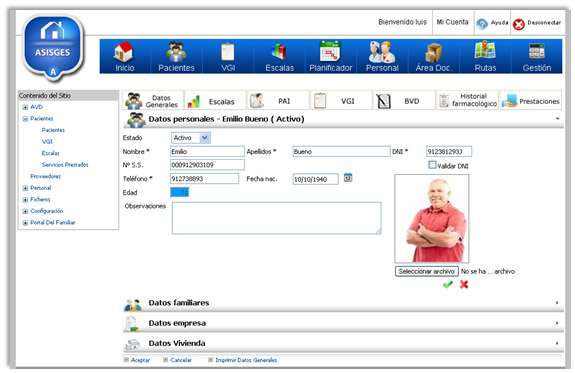Confirm photo upload with green checkmark
The width and height of the screenshot is (575, 373).
point(448,284)
